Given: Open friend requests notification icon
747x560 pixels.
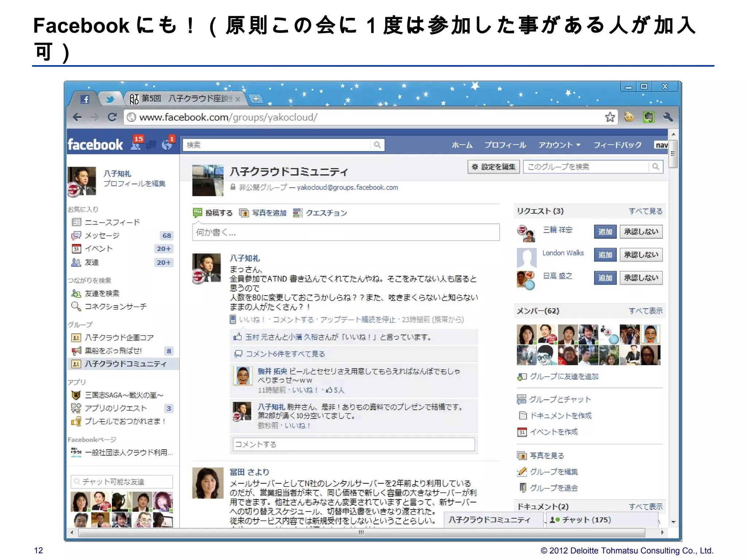Looking at the screenshot, I should coord(136,145).
